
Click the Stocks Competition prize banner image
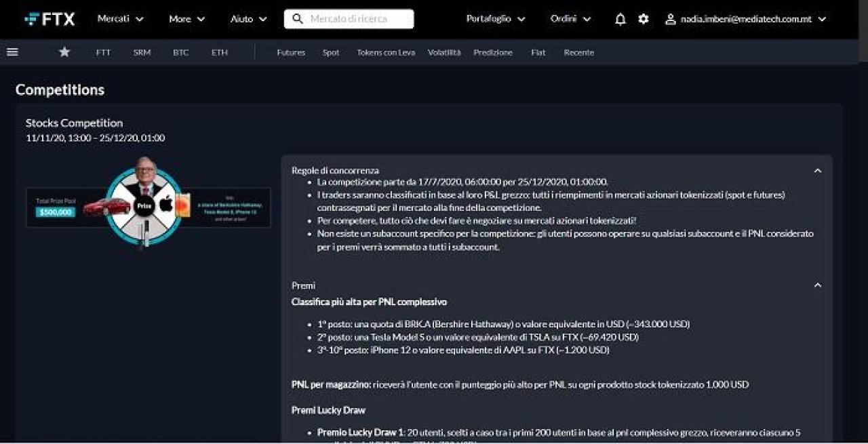(148, 203)
